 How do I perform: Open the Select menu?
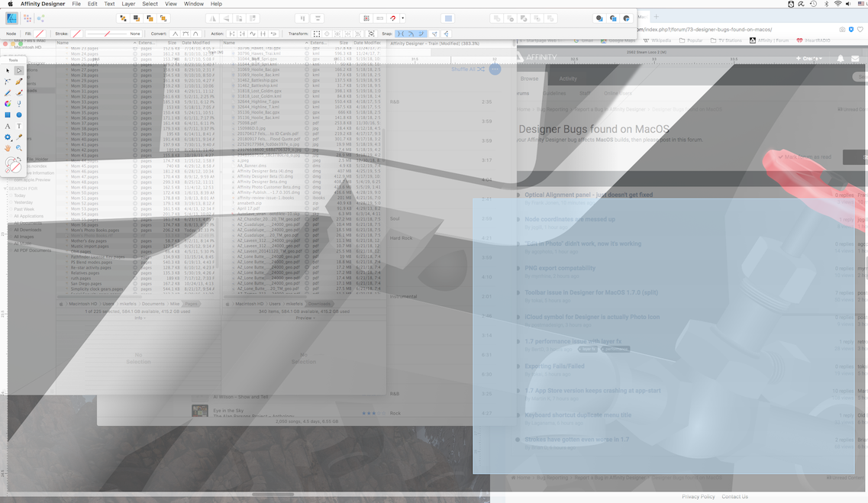[150, 4]
